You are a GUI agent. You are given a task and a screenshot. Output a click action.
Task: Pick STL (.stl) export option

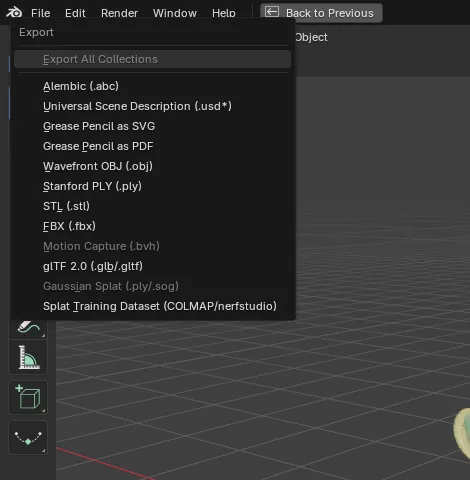[x=152, y=206]
